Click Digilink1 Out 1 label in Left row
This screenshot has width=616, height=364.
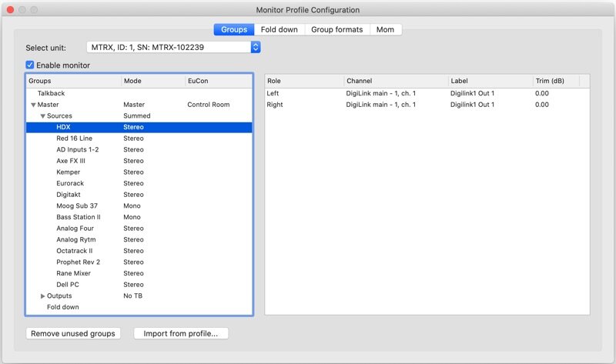[472, 93]
